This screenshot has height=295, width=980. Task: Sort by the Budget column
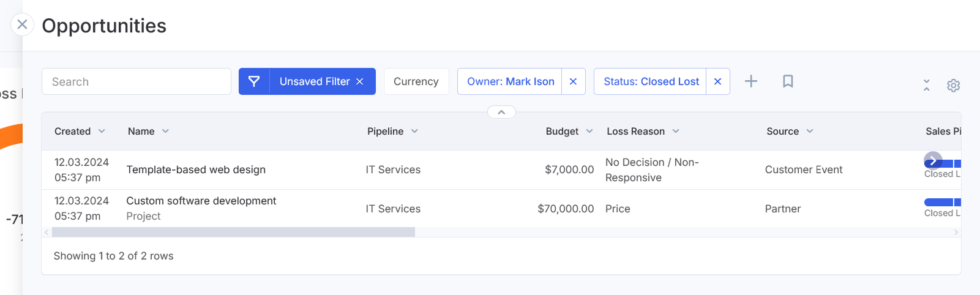(x=562, y=131)
